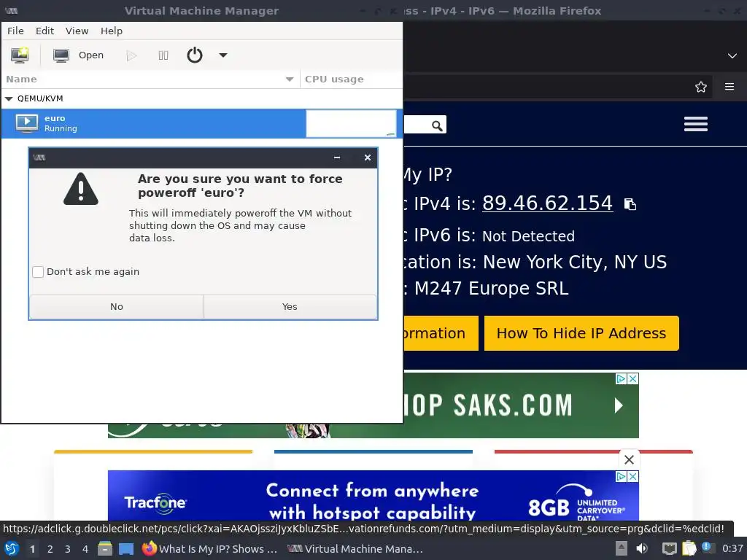Open the View menu in Virtual Machine Manager
The height and width of the screenshot is (560, 747).
pos(77,31)
